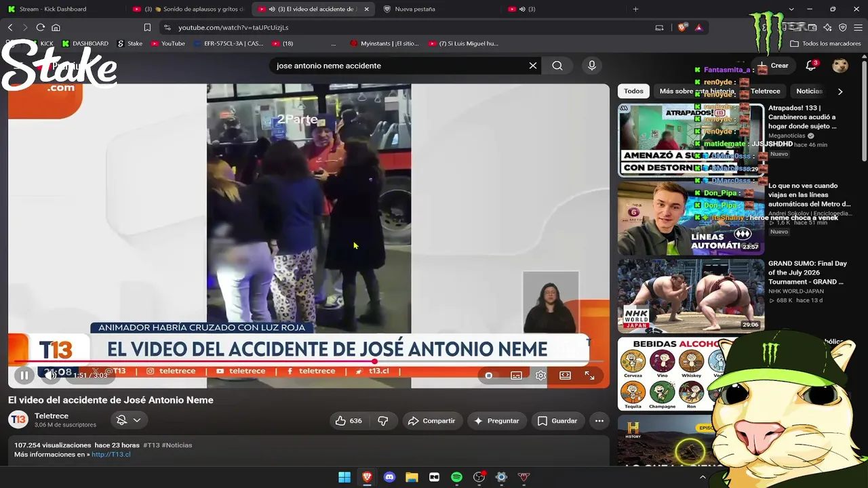Toggle autoplay switch in player controls
Image resolution: width=868 pixels, height=488 pixels.
click(x=488, y=375)
